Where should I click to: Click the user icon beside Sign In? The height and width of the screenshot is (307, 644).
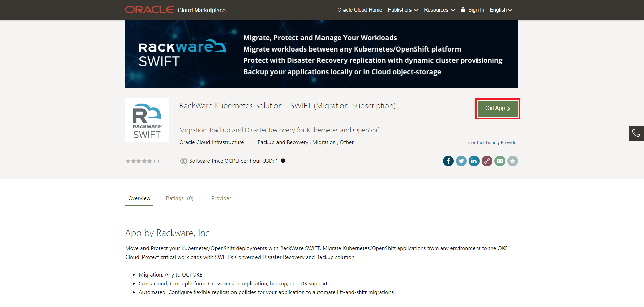[463, 9]
